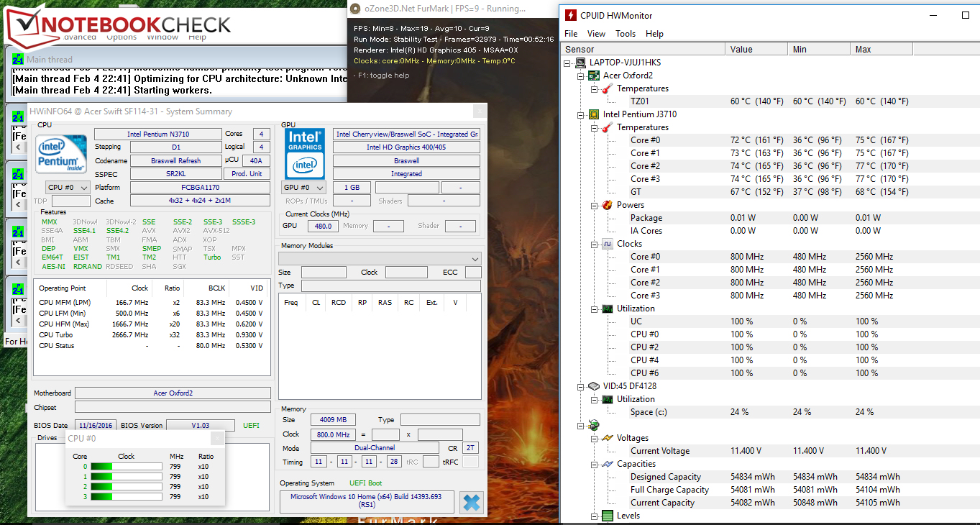Click the Intel Pentium logo in HWiNFO
980x525 pixels.
coord(62,155)
